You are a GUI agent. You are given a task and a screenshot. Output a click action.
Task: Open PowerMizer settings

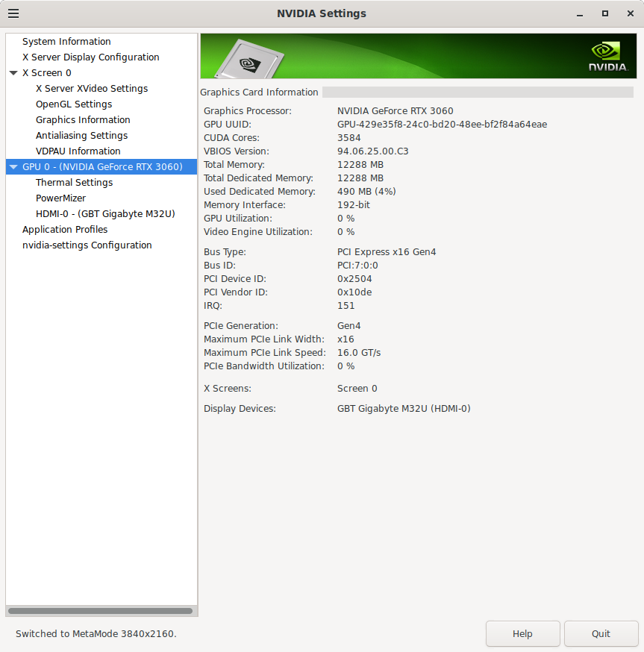point(61,198)
